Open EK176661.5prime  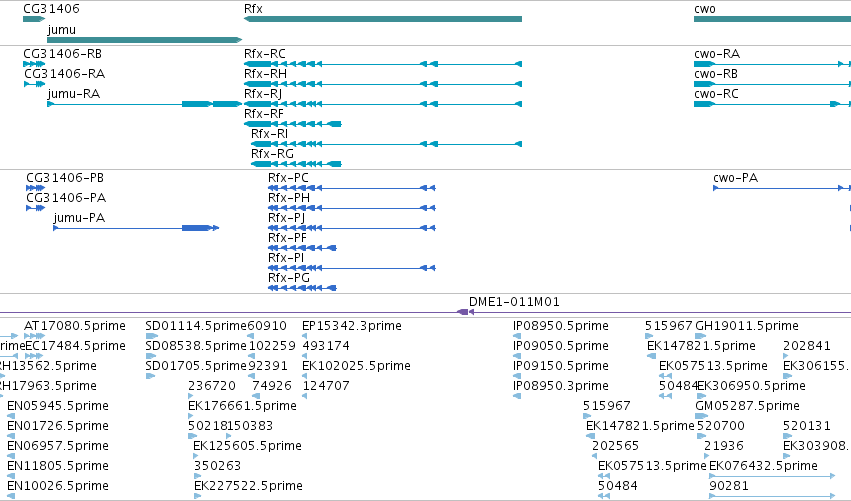coord(243,406)
